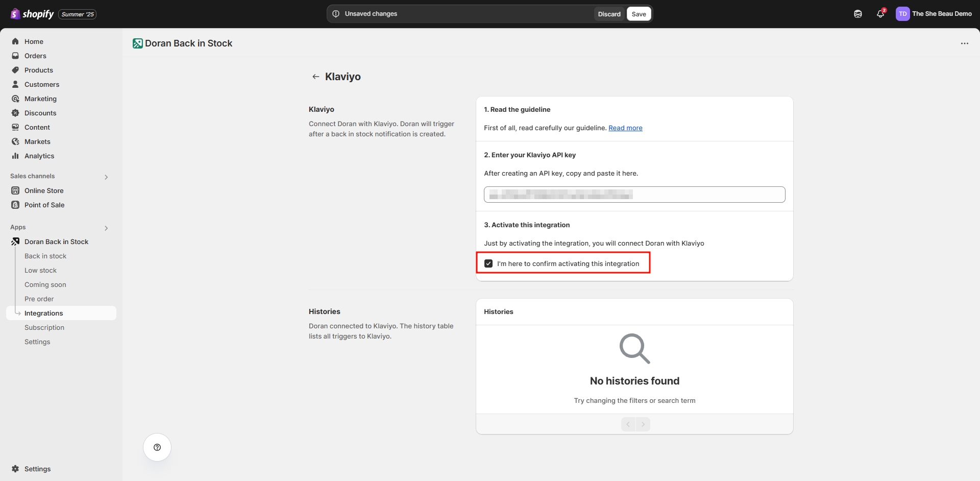Viewport: 980px width, 481px height.
Task: Click the Analytics label in sidebar
Action: coord(39,156)
